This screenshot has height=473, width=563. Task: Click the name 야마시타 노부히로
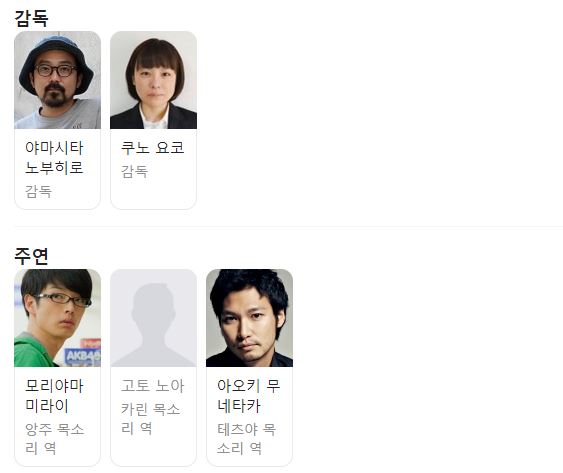pos(54,158)
